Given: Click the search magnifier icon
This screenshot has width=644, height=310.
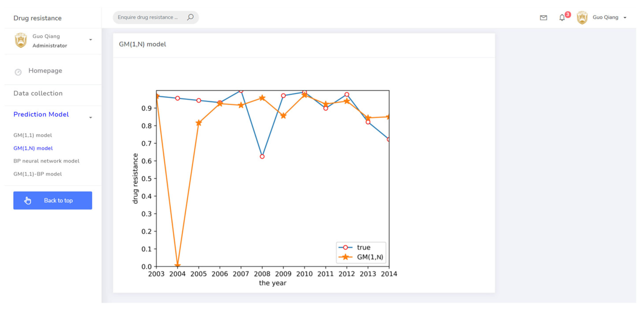Looking at the screenshot, I should pyautogui.click(x=190, y=17).
